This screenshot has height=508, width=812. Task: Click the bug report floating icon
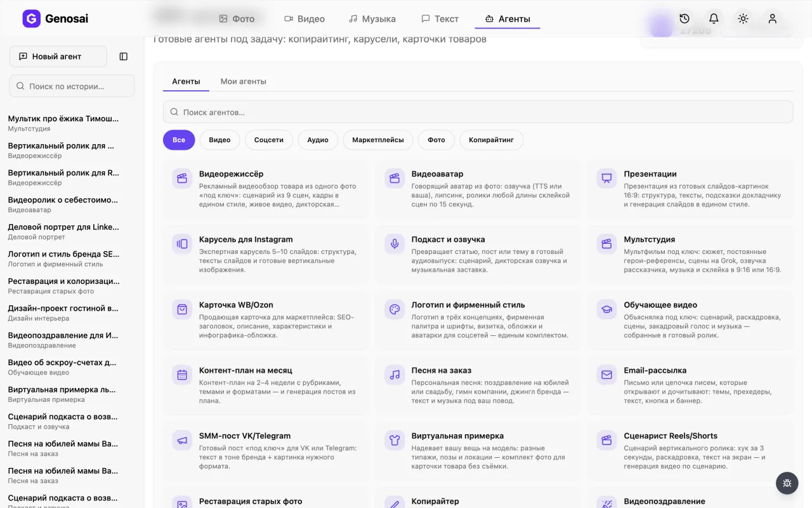[x=787, y=483]
